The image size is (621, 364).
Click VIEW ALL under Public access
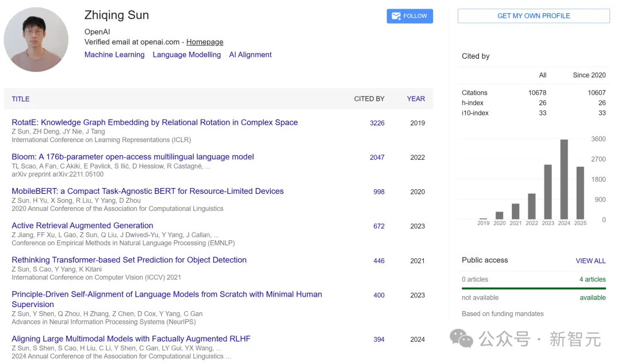[x=591, y=261]
